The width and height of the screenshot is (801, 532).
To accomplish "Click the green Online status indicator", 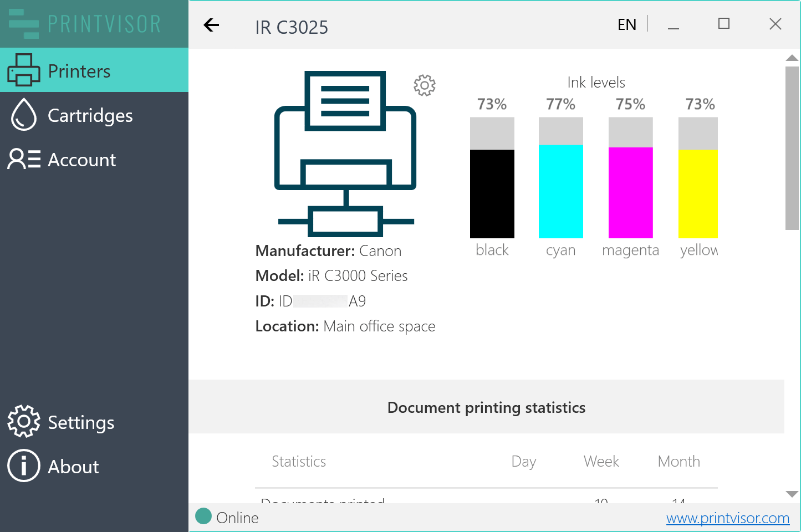I will pyautogui.click(x=204, y=516).
